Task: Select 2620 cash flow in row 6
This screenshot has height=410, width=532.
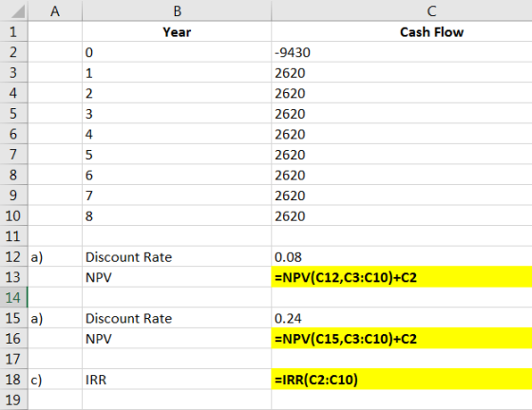Action: point(402,134)
